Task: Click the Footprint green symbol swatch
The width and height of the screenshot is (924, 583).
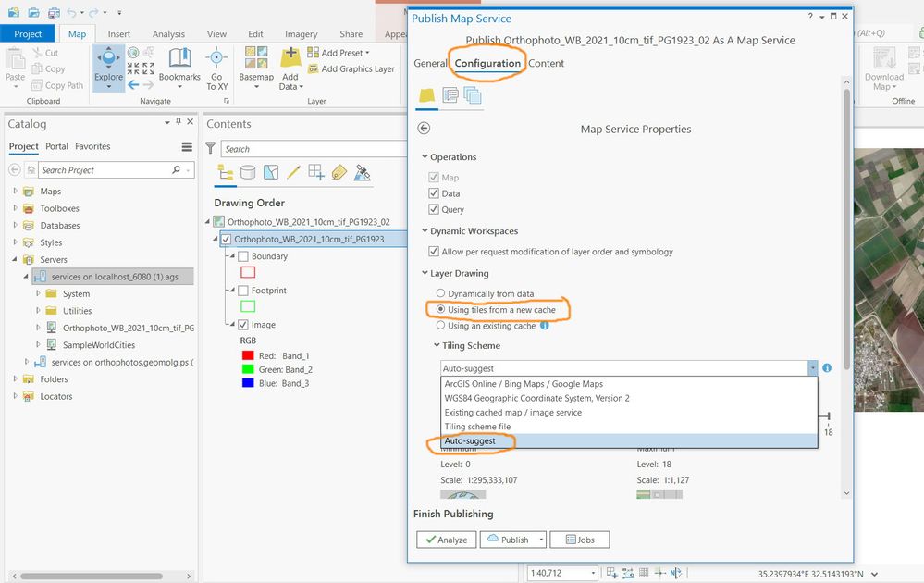Action: coord(248,306)
